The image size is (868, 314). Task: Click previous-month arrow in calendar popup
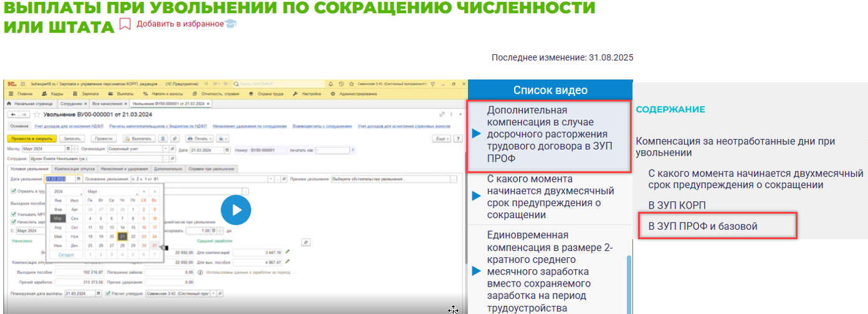click(144, 191)
